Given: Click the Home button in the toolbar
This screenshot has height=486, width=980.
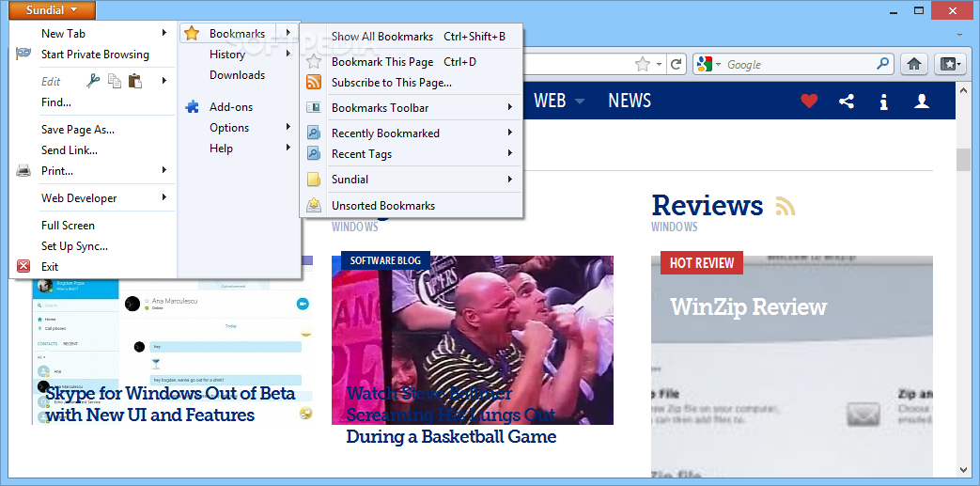Looking at the screenshot, I should tap(913, 64).
